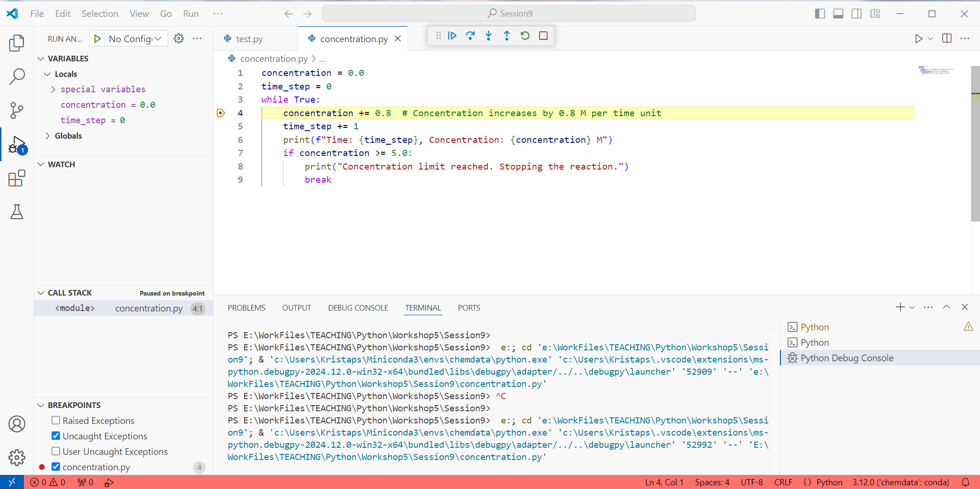The image size is (980, 489).
Task: Open launch.json with the gear icon
Action: (178, 38)
